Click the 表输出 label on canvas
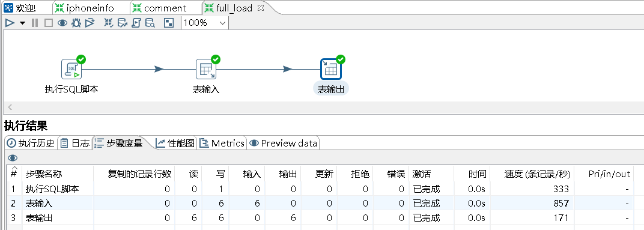644x230 pixels. click(x=330, y=89)
